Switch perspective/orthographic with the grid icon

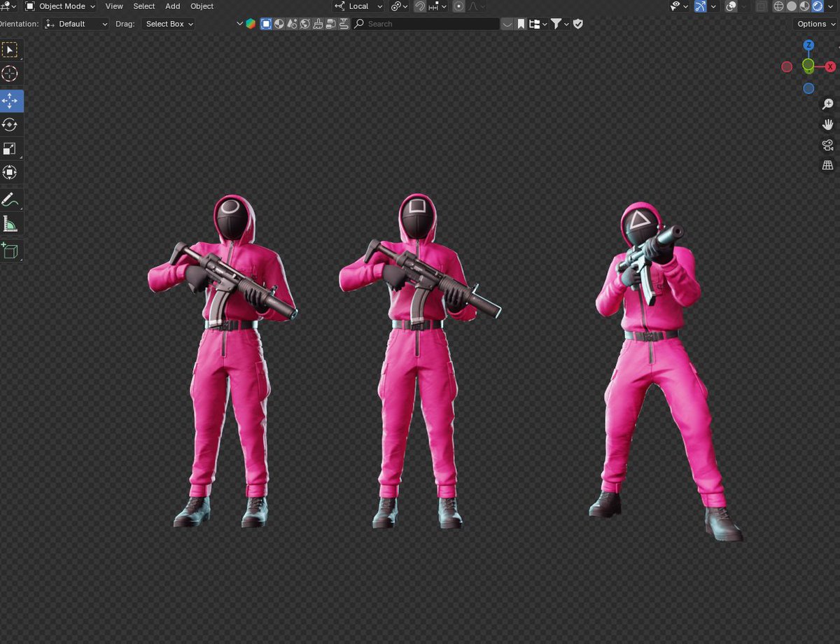(x=827, y=165)
